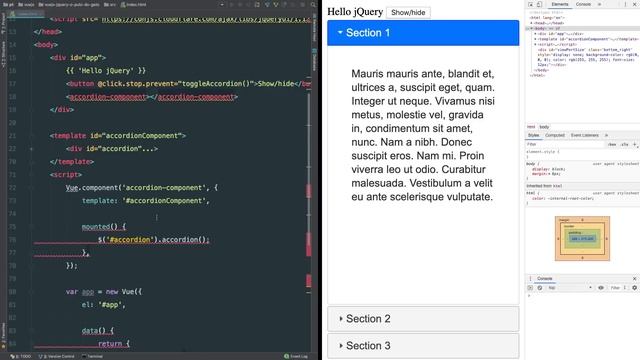Screen dimensions: 640x360
Task: Click the index.html breadcrumb in IDE navigation bar
Action: point(133,4)
